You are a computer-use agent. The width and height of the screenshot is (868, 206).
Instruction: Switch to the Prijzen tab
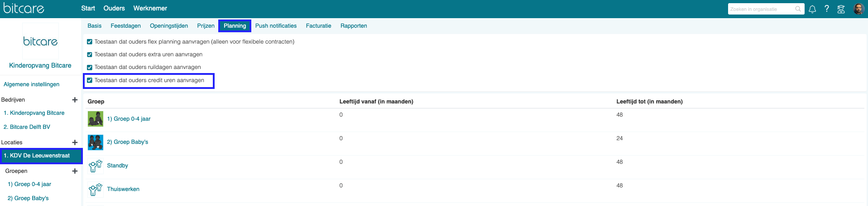pyautogui.click(x=206, y=26)
